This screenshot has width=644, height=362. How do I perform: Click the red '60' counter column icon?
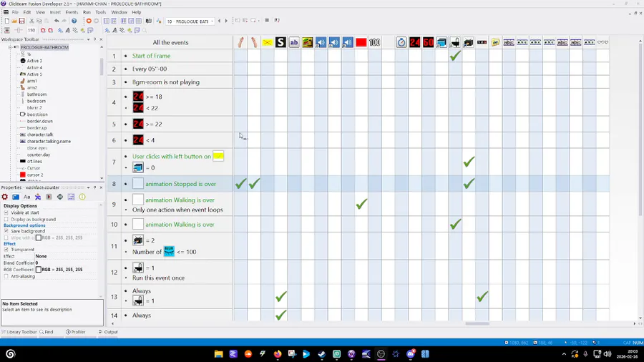[x=428, y=42]
